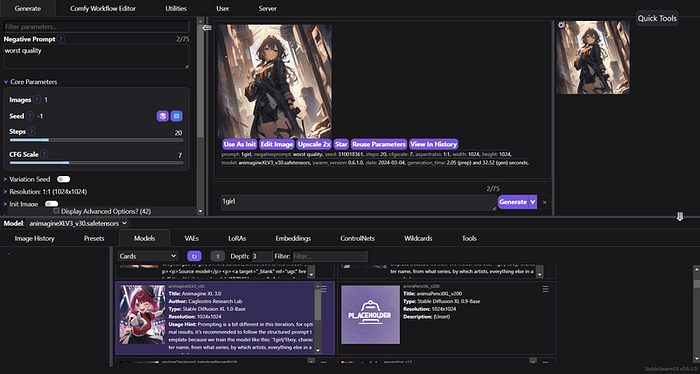Click Use As Init button
Viewport: 700px width, 374px height.
pyautogui.click(x=240, y=144)
